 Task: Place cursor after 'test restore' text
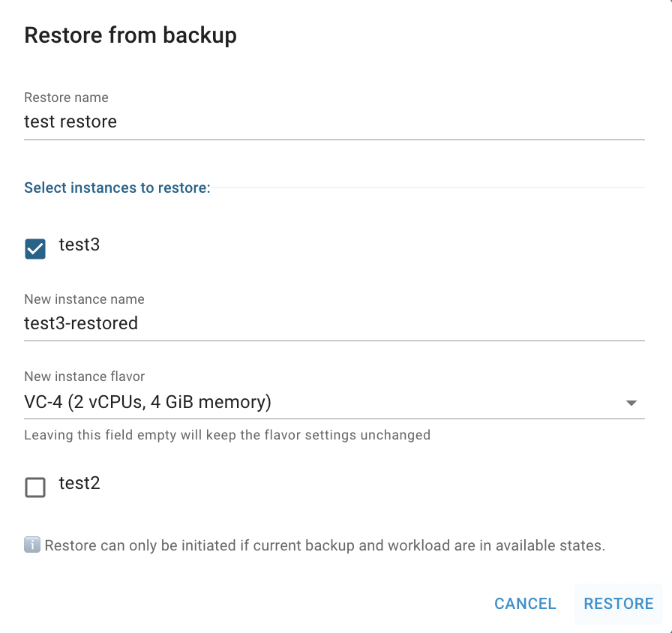click(118, 122)
